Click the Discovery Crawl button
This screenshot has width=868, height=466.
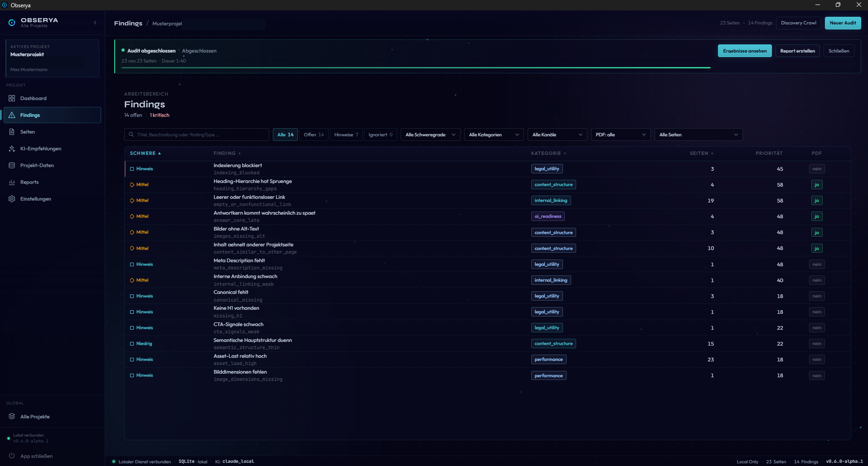[798, 23]
